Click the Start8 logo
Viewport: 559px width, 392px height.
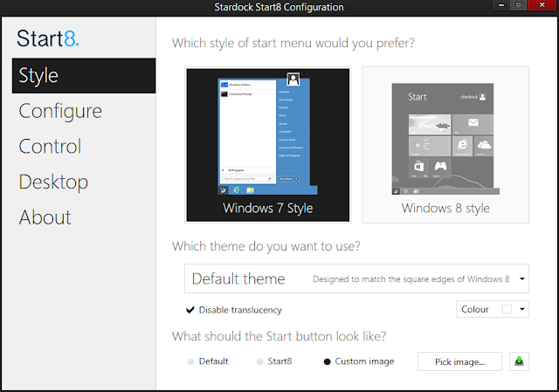(48, 38)
